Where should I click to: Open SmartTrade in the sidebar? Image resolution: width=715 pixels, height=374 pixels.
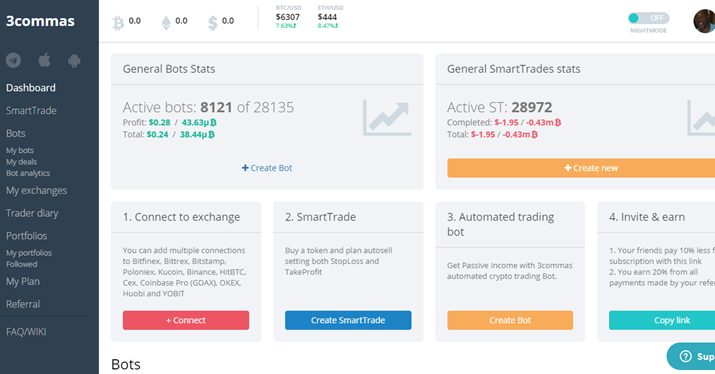31,110
